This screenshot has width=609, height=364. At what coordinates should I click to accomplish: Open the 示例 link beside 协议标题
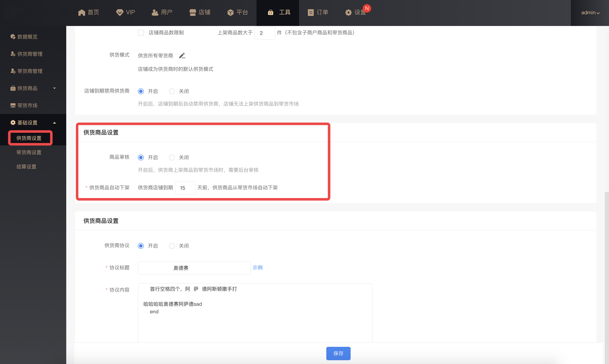pyautogui.click(x=257, y=268)
